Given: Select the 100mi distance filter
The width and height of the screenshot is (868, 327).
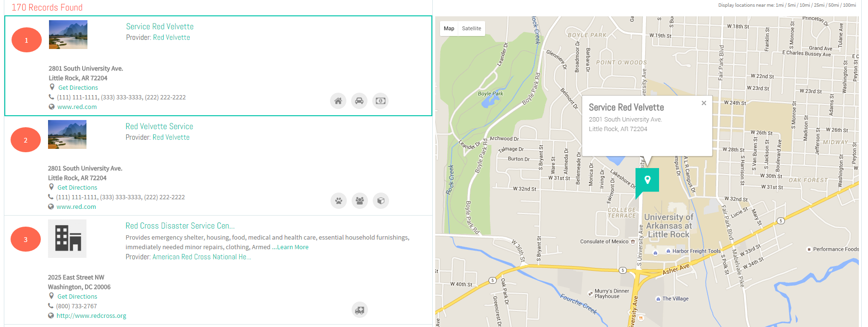Looking at the screenshot, I should [849, 5].
